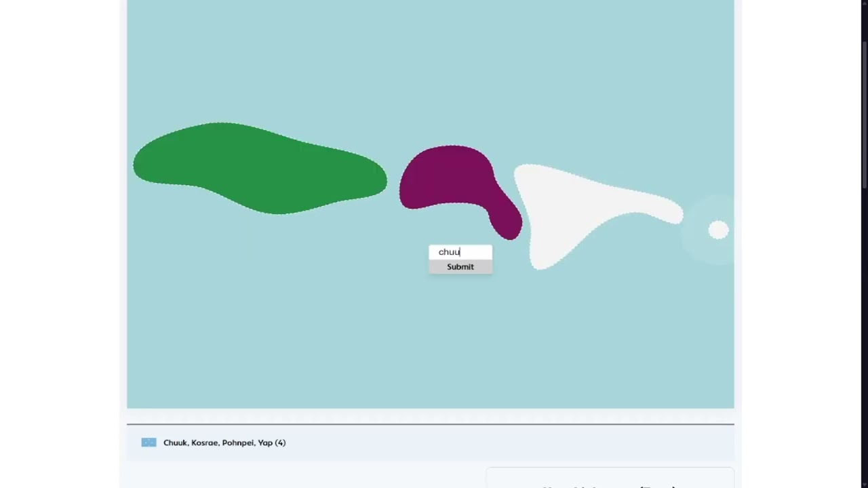Click the Submit button below the answer box

[460, 267]
